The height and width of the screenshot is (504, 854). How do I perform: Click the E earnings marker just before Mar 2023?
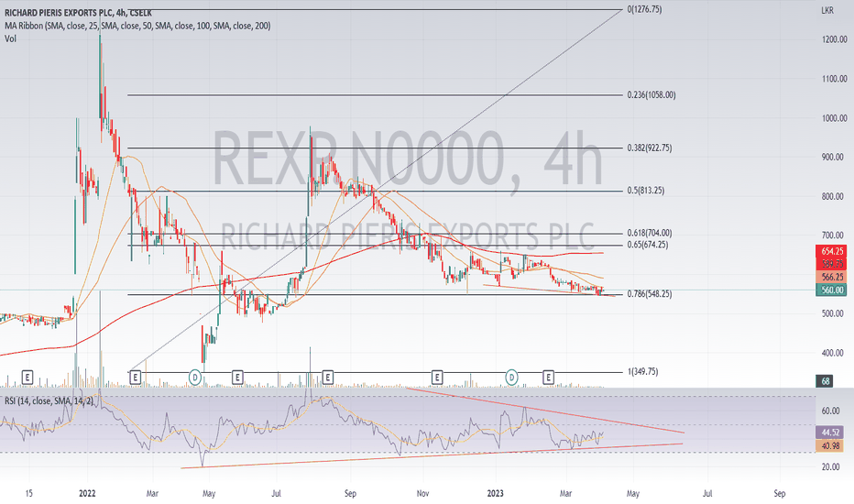pyautogui.click(x=549, y=377)
